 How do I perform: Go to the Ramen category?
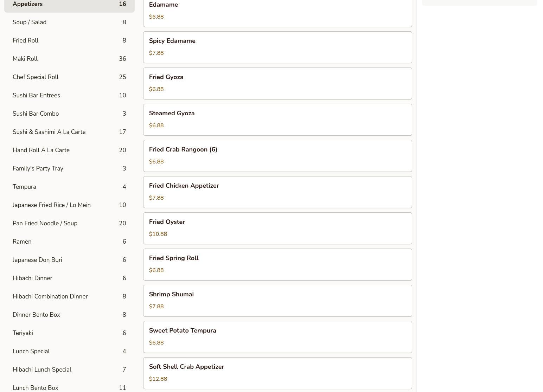[69, 242]
